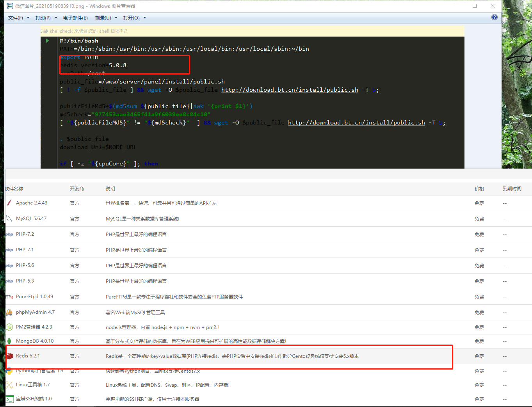The image size is (532, 407).
Task: Select the PM2管理器 4.2.3 name
Action: 34,327
